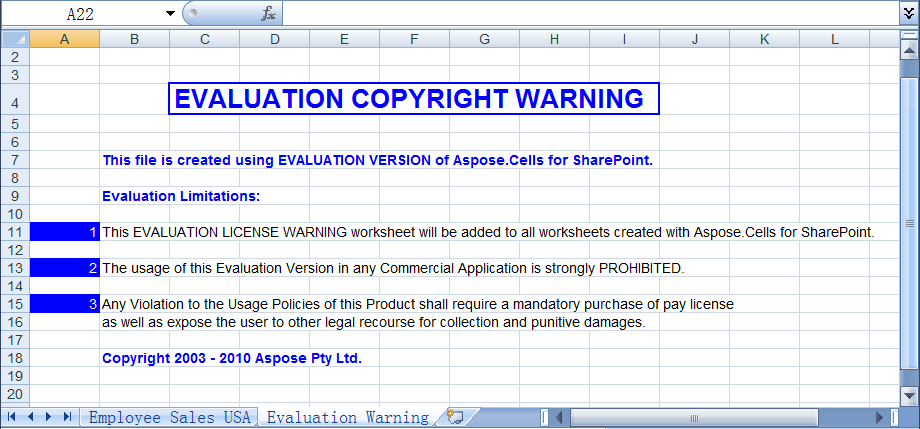920x429 pixels.
Task: Click the insert function fx icon
Action: (268, 14)
